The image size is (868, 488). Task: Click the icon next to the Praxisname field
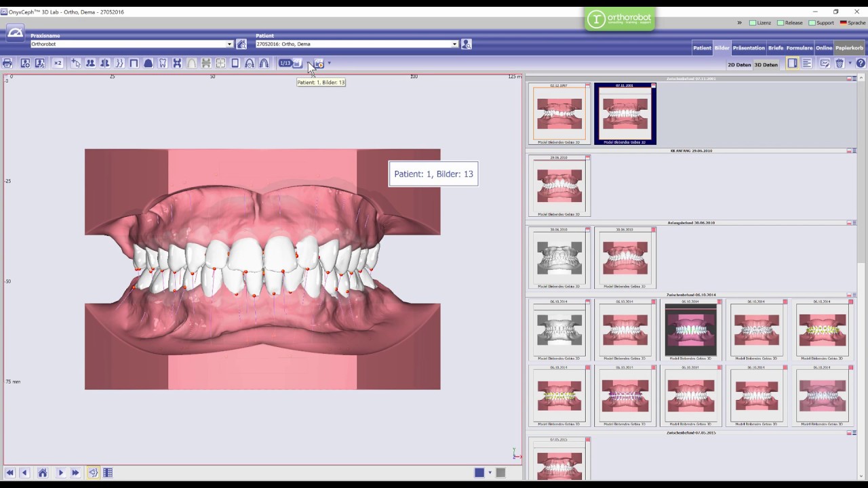pos(241,44)
